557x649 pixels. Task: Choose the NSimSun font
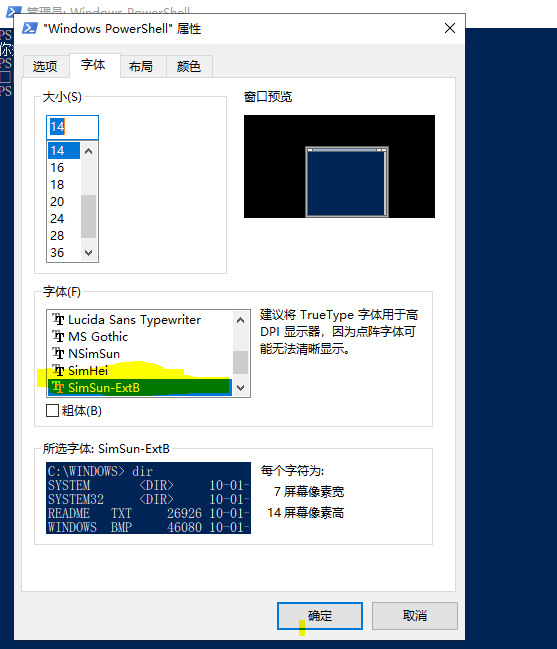[x=140, y=353]
